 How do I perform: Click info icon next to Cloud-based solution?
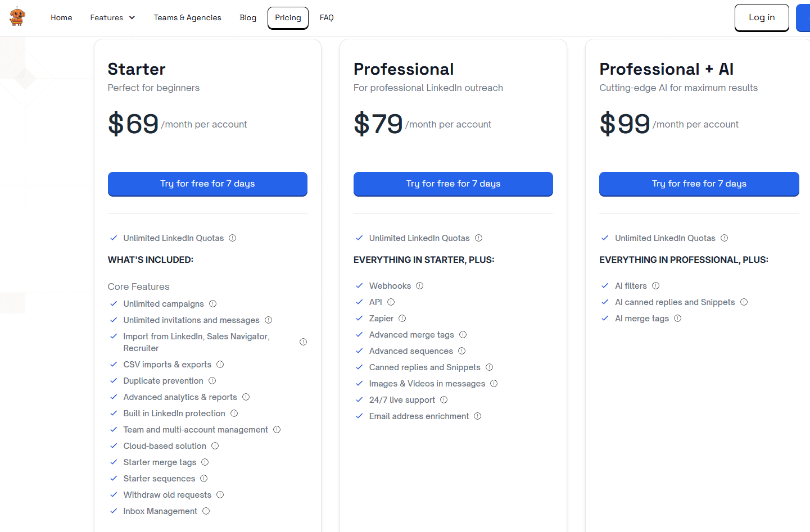[x=215, y=446]
